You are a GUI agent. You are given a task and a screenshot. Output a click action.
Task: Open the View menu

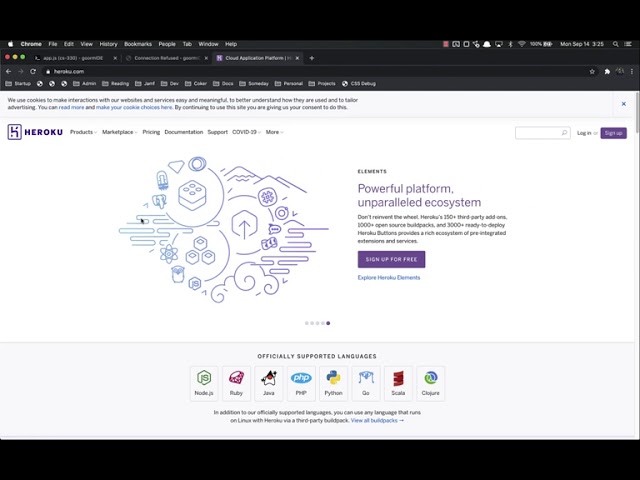coord(87,44)
